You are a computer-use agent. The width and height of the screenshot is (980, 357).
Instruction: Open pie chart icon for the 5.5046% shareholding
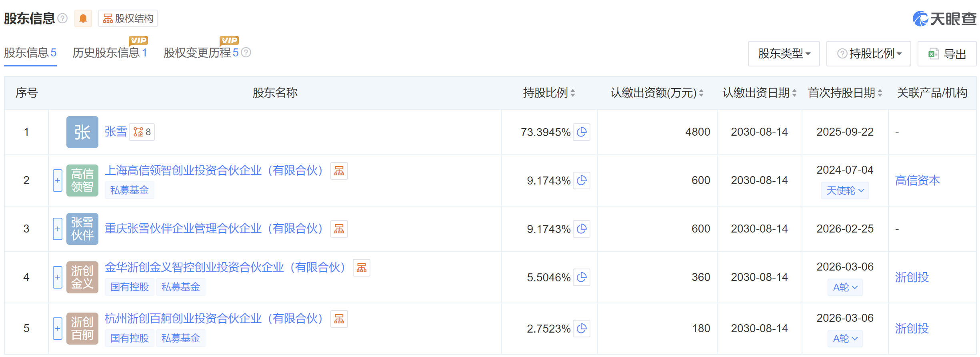(582, 277)
